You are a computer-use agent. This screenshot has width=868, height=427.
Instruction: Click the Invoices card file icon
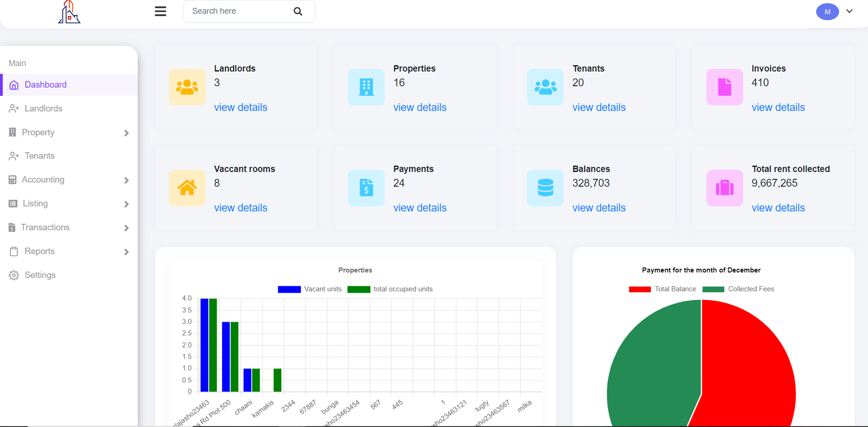pos(725,87)
